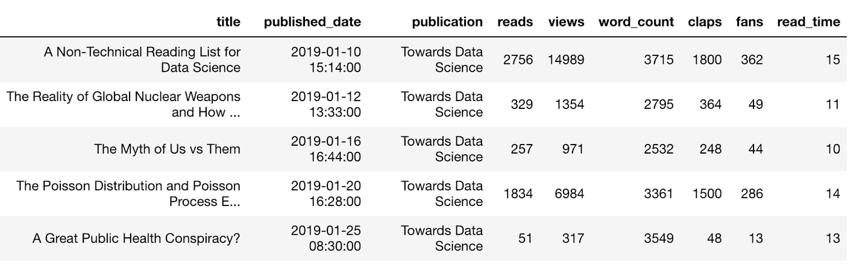The height and width of the screenshot is (268, 868).
Task: Click the claps column header
Action: coord(705,22)
